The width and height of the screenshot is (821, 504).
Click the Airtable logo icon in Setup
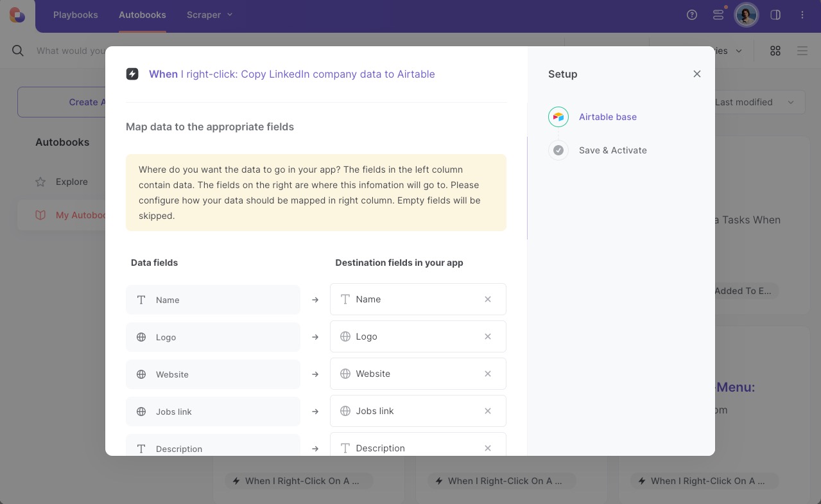tap(558, 117)
